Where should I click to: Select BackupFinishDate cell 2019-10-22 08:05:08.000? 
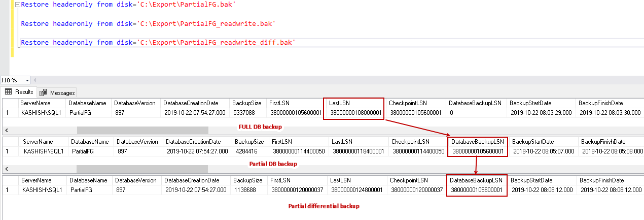(x=612, y=151)
